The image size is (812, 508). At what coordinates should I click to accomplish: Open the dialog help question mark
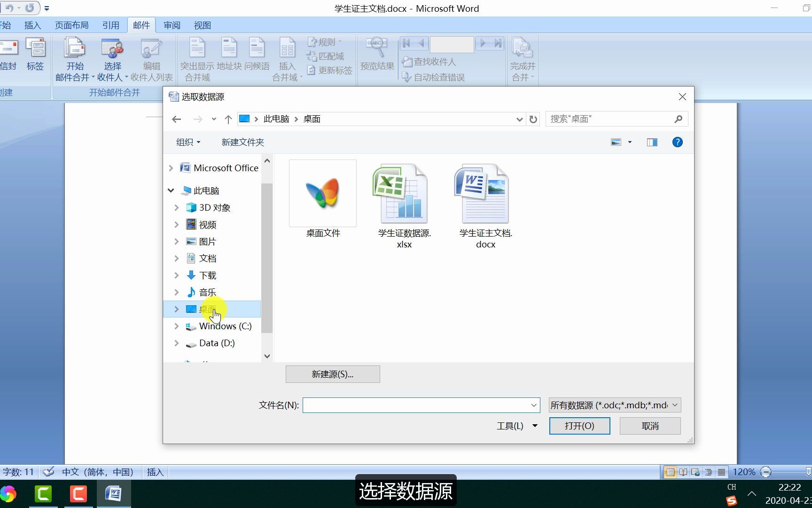tap(677, 142)
